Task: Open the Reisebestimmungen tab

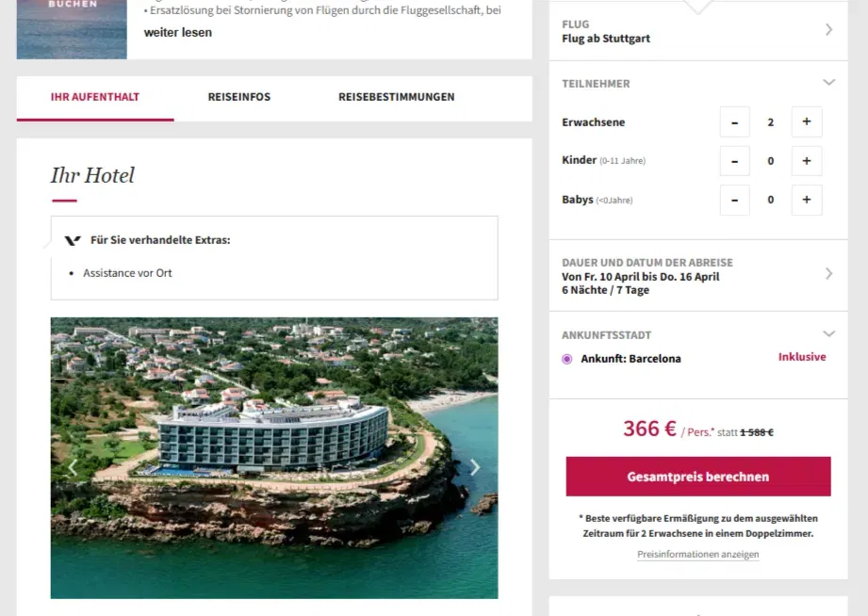Action: [396, 97]
